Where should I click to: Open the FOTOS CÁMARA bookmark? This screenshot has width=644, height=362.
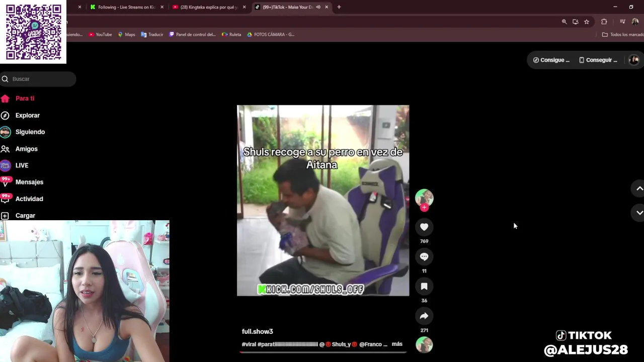271,34
